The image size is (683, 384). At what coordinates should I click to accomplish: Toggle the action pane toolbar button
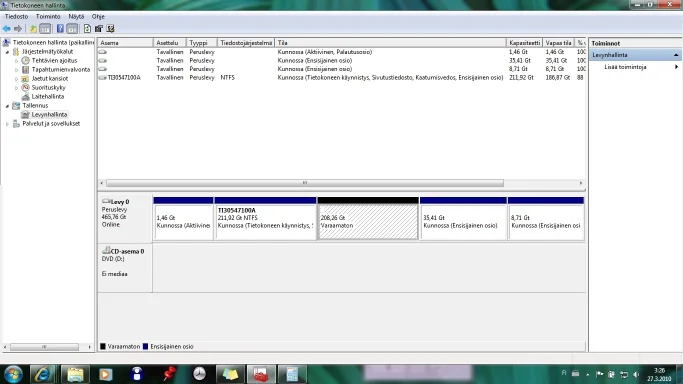click(72, 29)
